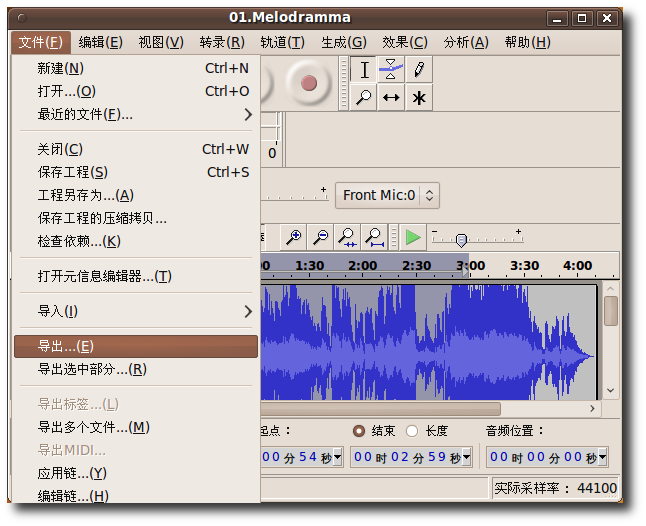Viewport: 646px width, 526px height.
Task: Click the blue audio waveform track
Action: coord(428,342)
